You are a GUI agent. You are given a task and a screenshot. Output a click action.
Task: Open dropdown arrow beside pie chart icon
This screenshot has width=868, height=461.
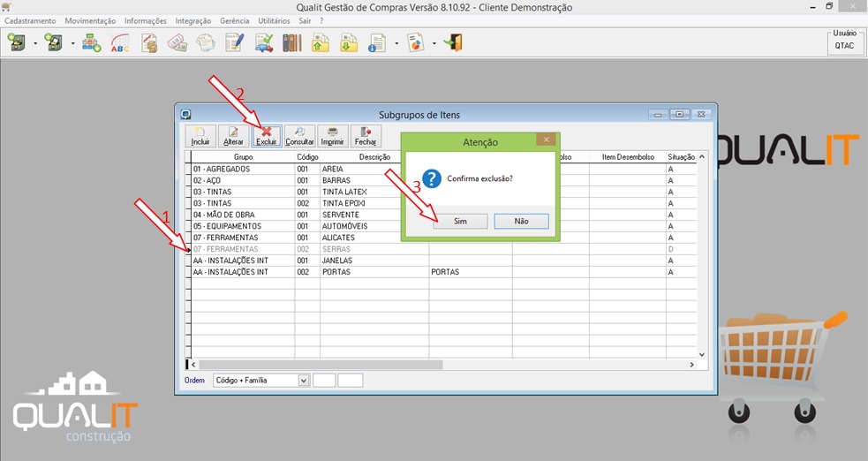(x=434, y=43)
